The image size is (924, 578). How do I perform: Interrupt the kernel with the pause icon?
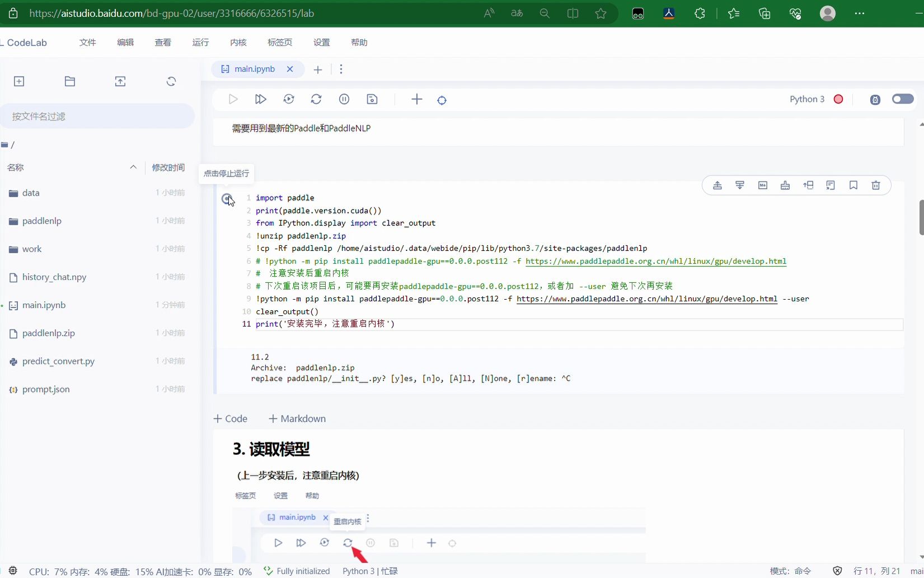tap(344, 99)
